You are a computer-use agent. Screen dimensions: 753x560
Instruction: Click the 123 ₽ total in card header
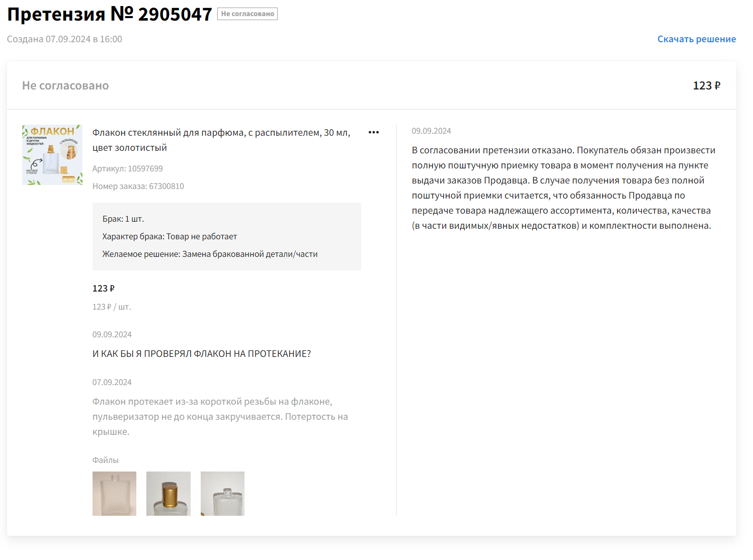[x=706, y=85]
